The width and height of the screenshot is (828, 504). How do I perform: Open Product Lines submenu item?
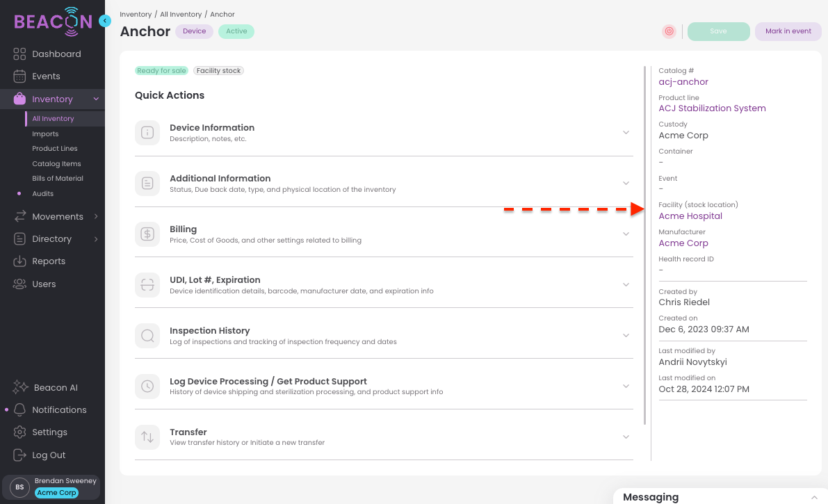pos(55,149)
